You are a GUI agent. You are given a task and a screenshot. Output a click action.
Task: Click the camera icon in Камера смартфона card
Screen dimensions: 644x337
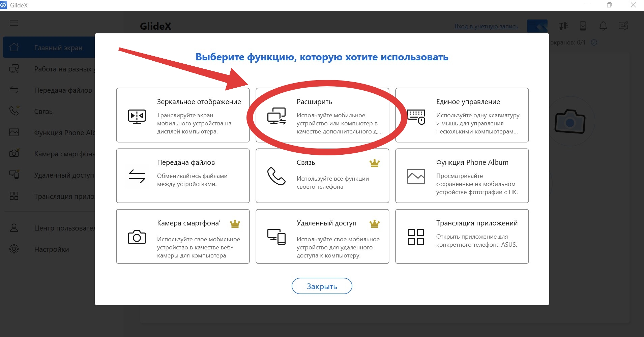tap(137, 237)
